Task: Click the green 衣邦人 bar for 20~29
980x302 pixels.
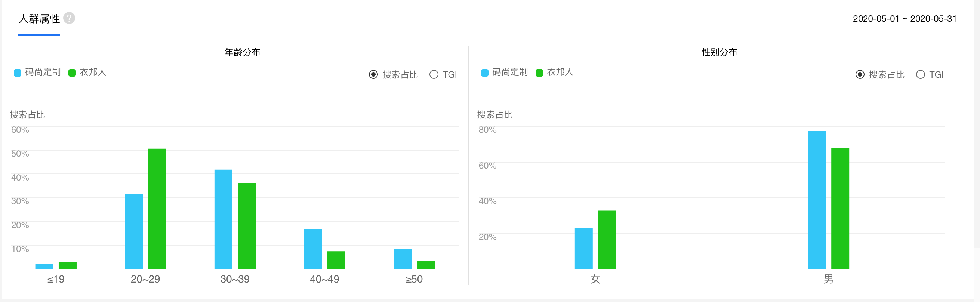Action: tap(157, 209)
